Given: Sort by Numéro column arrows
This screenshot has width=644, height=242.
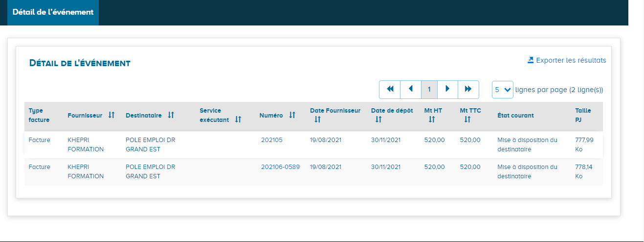Looking at the screenshot, I should pyautogui.click(x=292, y=115).
